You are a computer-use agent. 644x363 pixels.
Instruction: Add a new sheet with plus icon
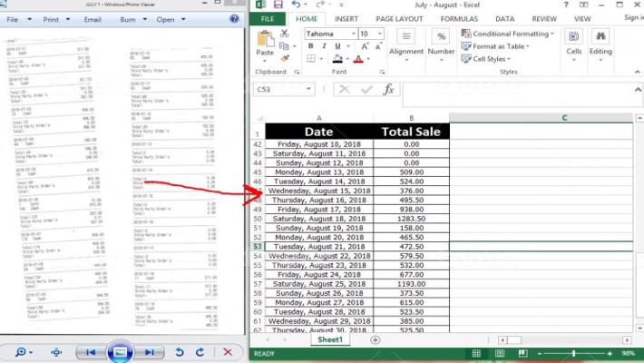tap(376, 339)
